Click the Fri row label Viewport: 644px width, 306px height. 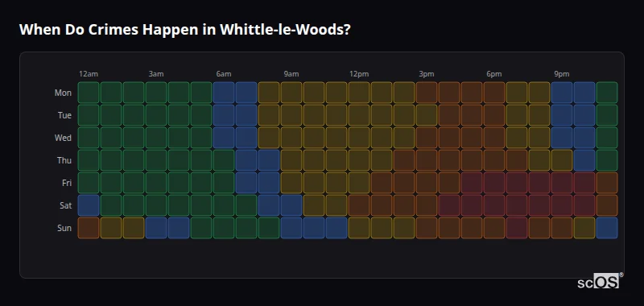click(x=67, y=183)
